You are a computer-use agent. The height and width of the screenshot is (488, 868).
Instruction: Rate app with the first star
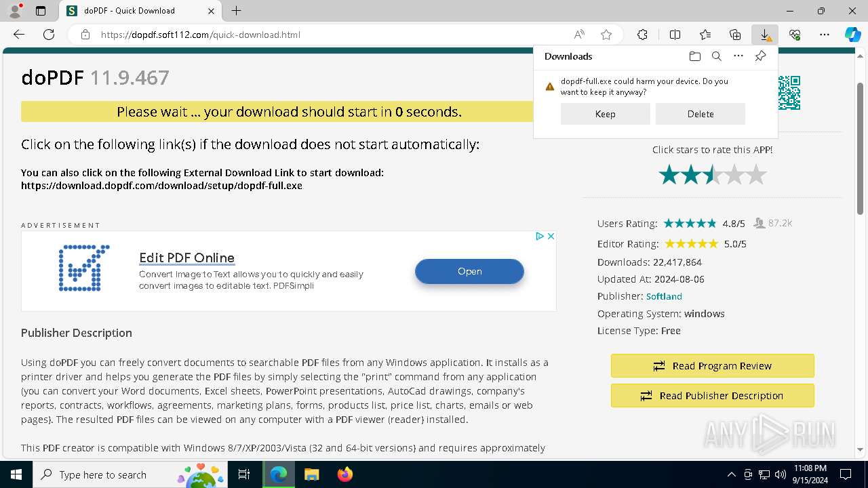coord(669,175)
